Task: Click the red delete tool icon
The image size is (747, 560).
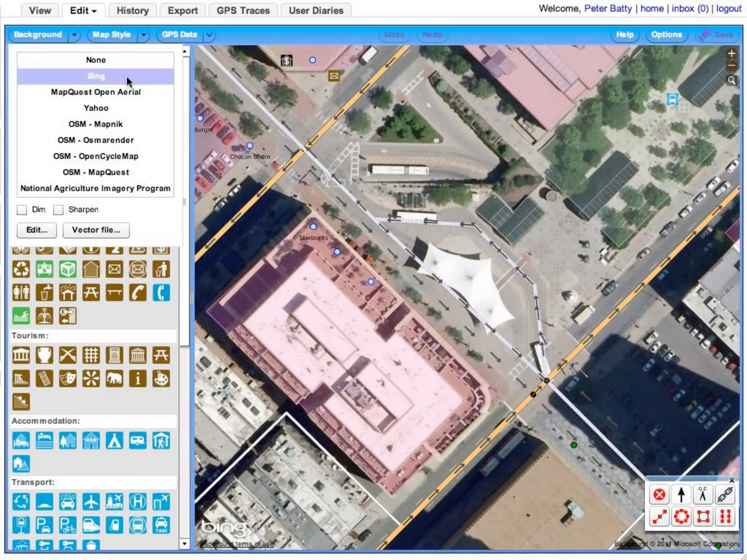Action: [659, 495]
